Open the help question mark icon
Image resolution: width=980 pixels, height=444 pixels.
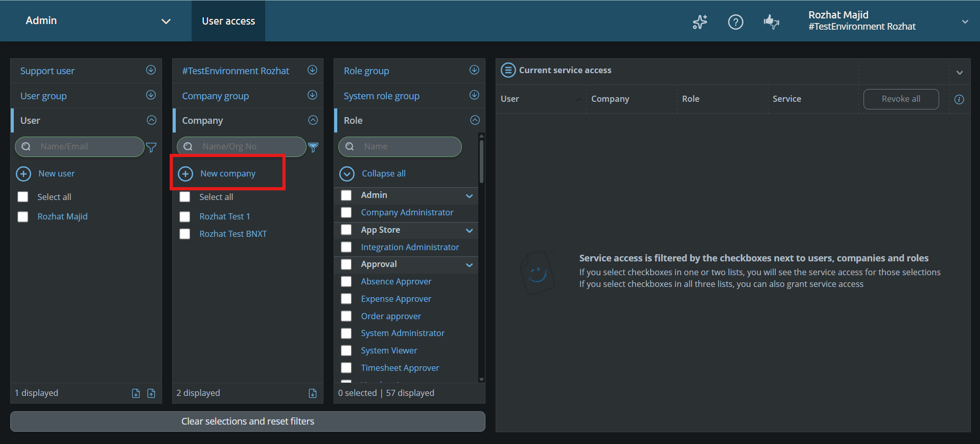[736, 21]
